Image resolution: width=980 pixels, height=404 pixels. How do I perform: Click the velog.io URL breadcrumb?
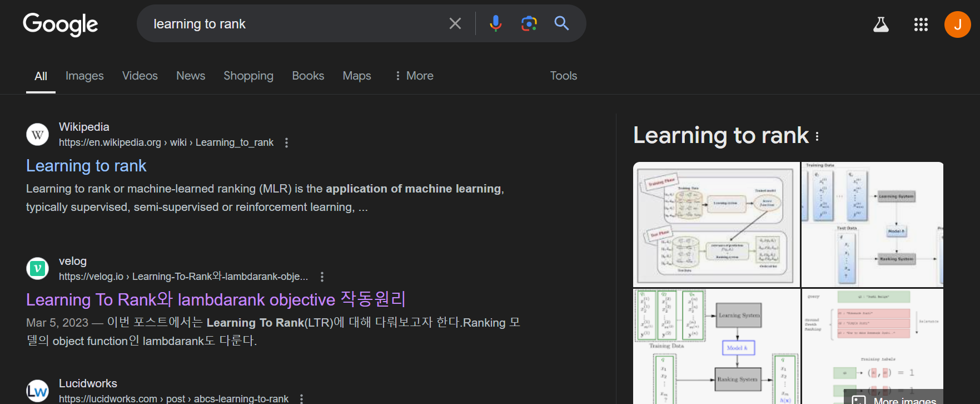(183, 277)
